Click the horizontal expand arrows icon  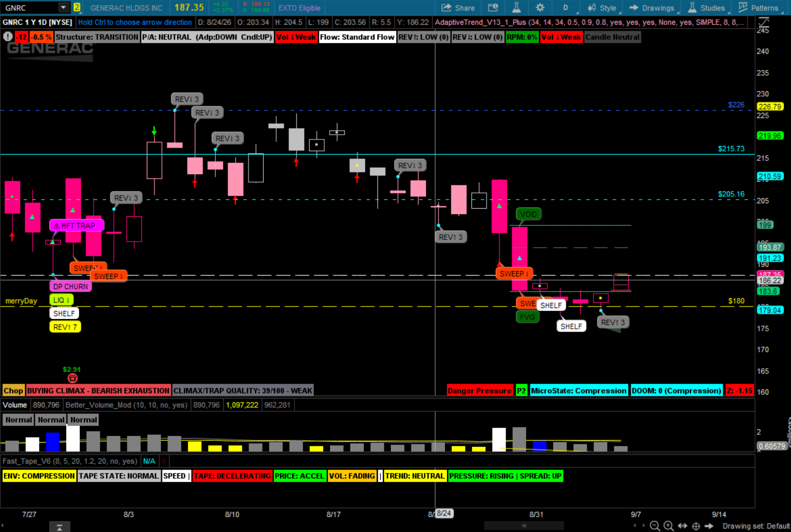click(x=682, y=526)
